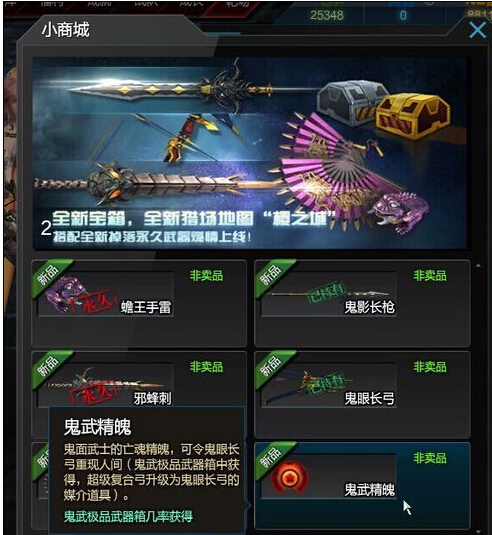Screen dimensions: 492x535
Task: Click the blue 0 currency counter at top
Action: 403,15
